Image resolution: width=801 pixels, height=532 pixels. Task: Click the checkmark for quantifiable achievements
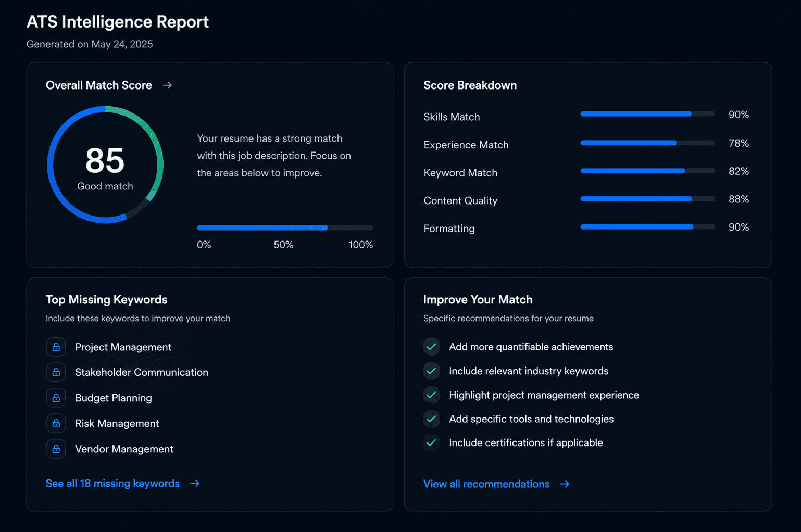[431, 347]
